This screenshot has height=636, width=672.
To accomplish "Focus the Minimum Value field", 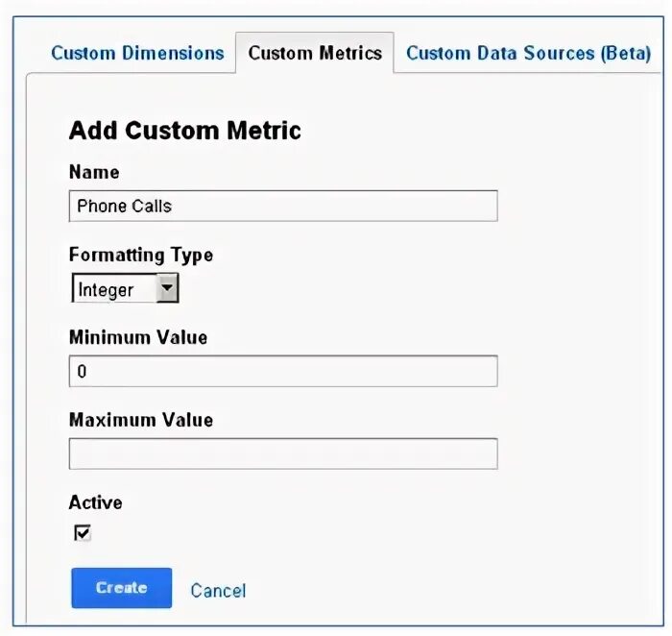I will [x=283, y=371].
